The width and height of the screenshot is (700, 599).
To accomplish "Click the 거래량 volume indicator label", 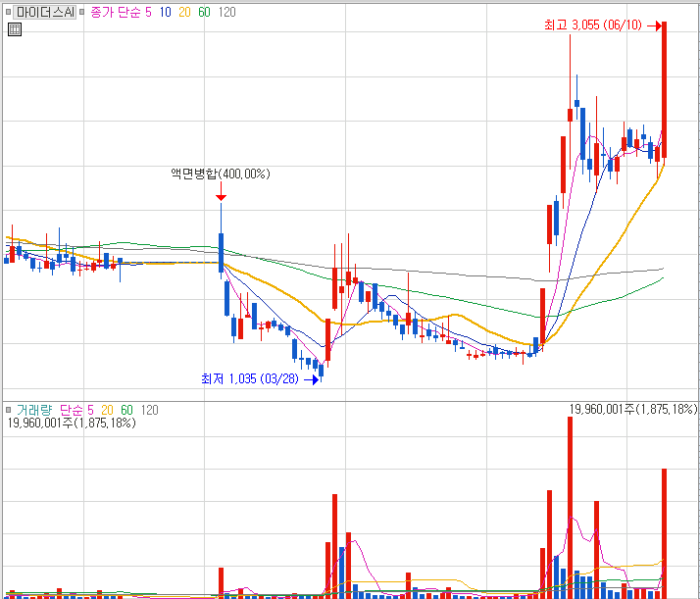I will click(34, 410).
